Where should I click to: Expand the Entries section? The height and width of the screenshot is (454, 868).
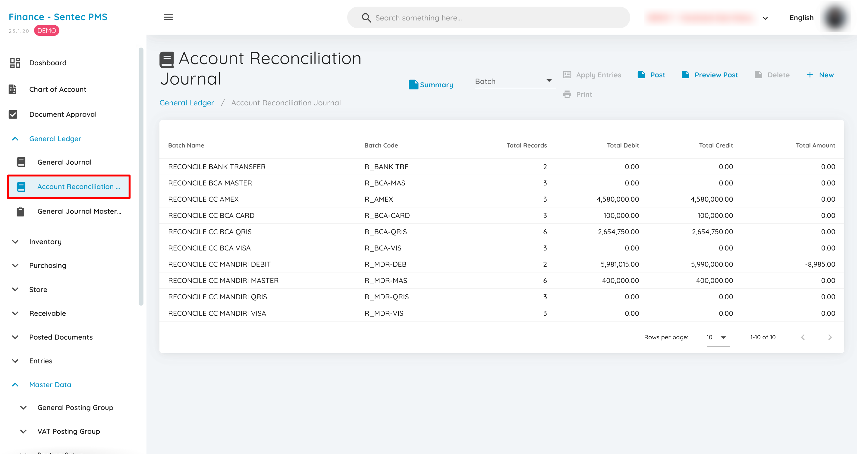[15, 361]
